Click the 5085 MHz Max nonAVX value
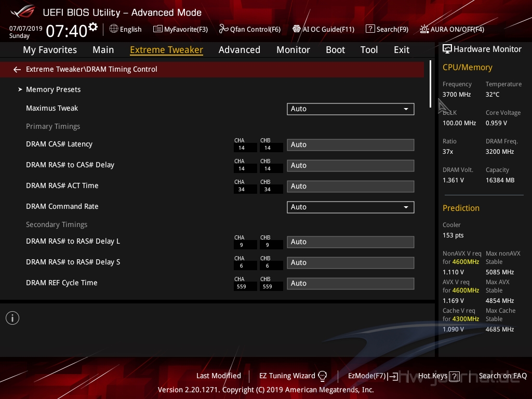 [499, 272]
